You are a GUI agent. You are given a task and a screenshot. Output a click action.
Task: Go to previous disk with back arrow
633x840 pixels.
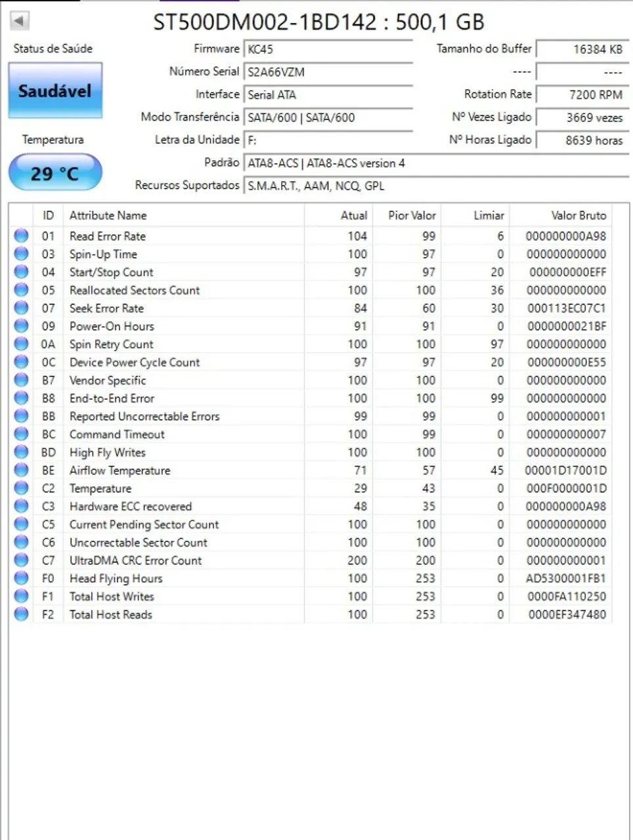tap(20, 21)
